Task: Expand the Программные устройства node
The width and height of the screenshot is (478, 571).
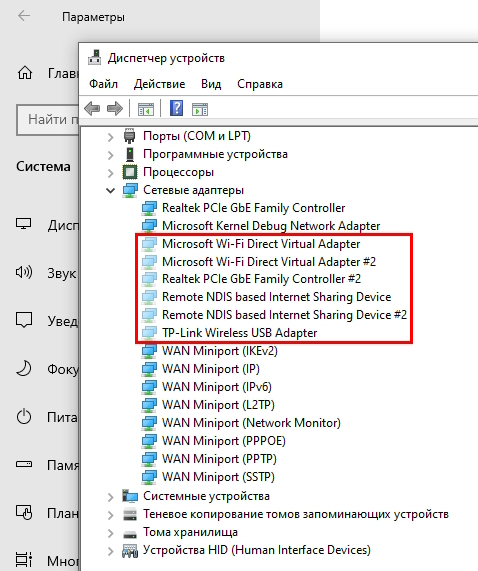Action: point(111,155)
